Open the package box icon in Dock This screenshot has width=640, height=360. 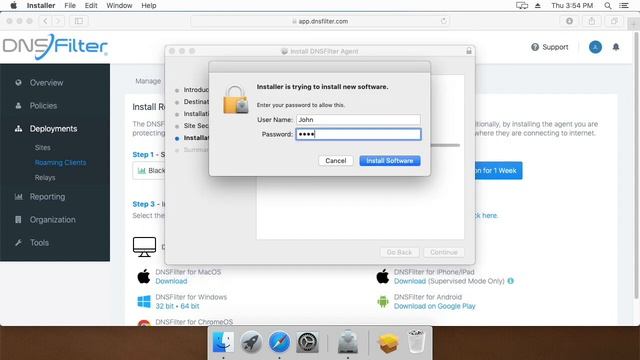pos(388,343)
